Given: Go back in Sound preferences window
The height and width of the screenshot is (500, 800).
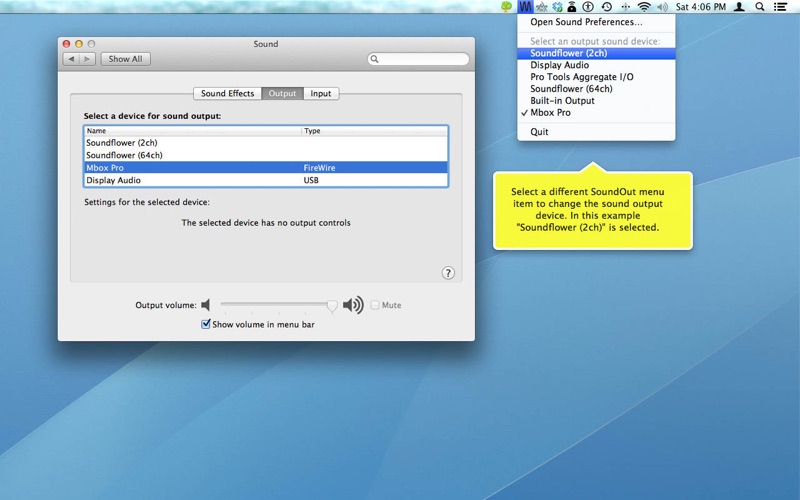Looking at the screenshot, I should (71, 59).
